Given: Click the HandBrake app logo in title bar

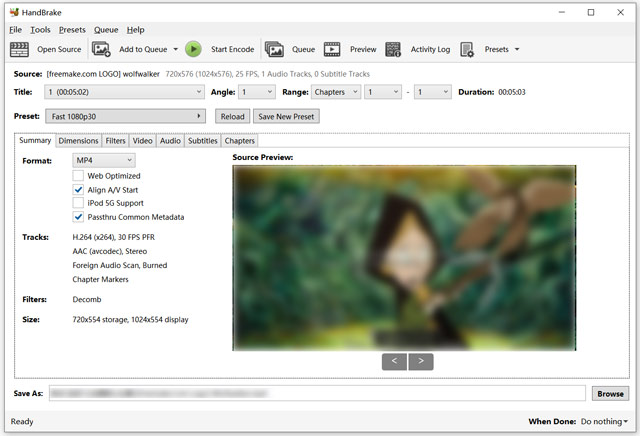Looking at the screenshot, I should click(x=14, y=12).
